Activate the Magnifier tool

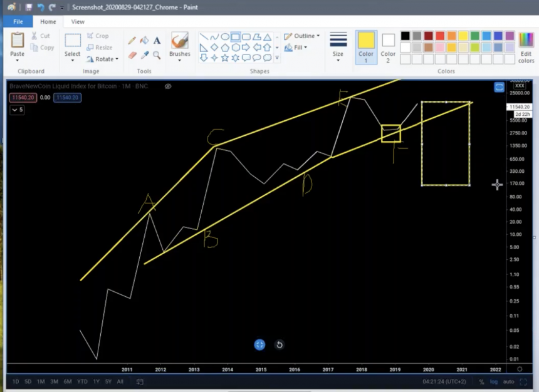tap(157, 55)
